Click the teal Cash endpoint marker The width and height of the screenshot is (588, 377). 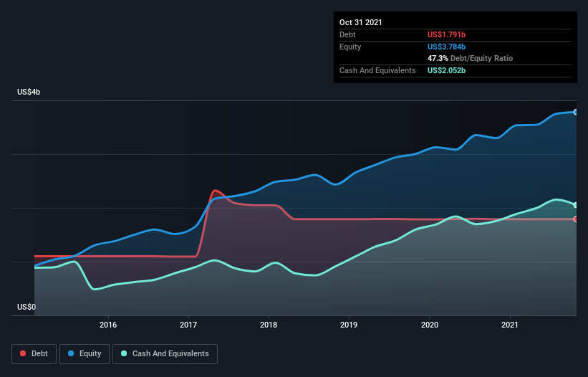coord(576,205)
